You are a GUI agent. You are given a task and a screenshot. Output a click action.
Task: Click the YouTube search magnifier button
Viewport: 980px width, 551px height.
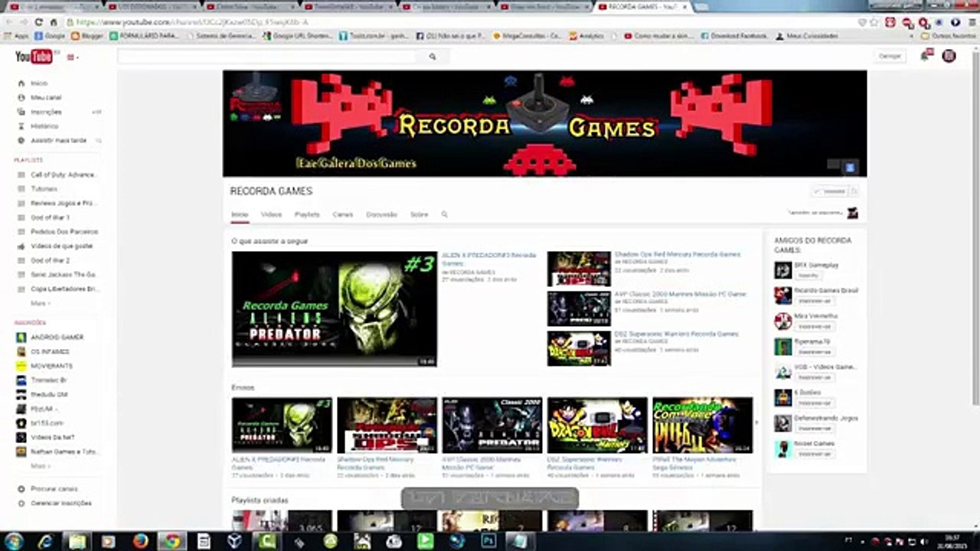tap(433, 57)
